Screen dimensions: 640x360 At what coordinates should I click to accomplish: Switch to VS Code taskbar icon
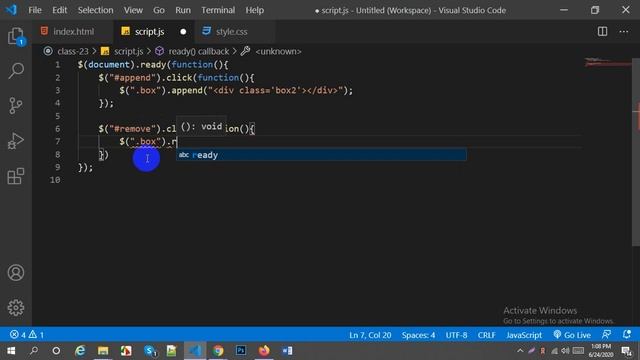[195, 351]
